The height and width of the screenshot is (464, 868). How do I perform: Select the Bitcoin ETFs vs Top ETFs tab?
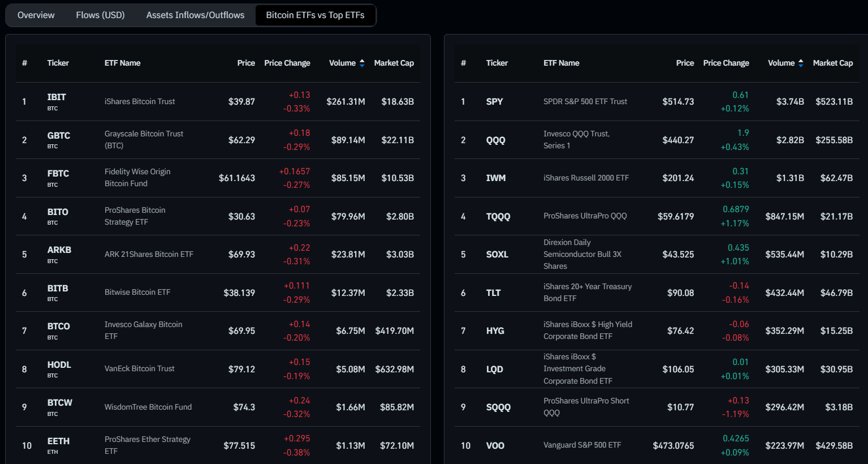pos(315,15)
